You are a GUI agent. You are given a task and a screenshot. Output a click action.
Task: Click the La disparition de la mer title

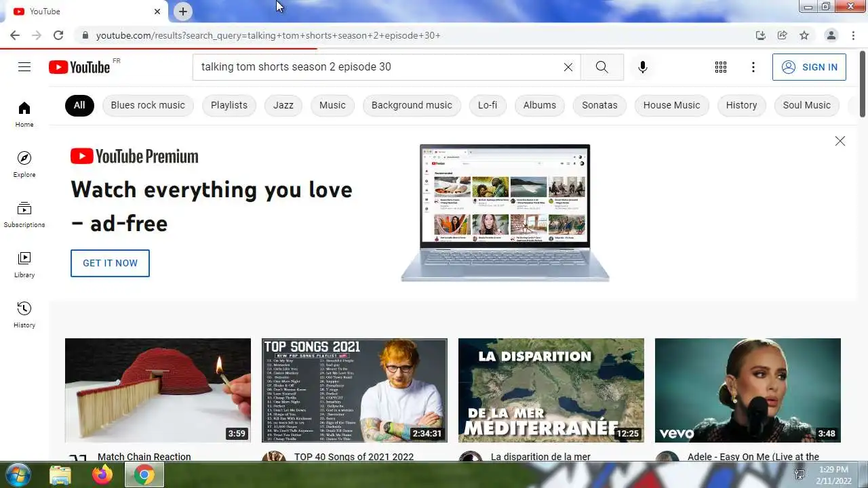click(x=540, y=457)
